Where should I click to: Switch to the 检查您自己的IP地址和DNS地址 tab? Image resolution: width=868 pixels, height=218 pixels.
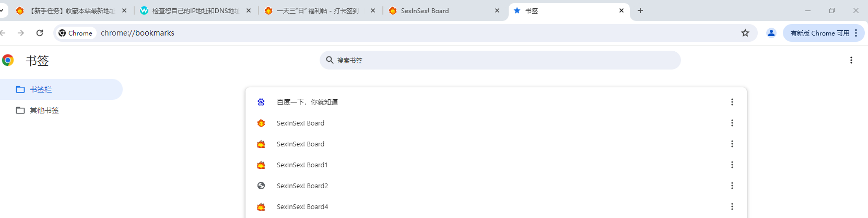[x=196, y=10]
